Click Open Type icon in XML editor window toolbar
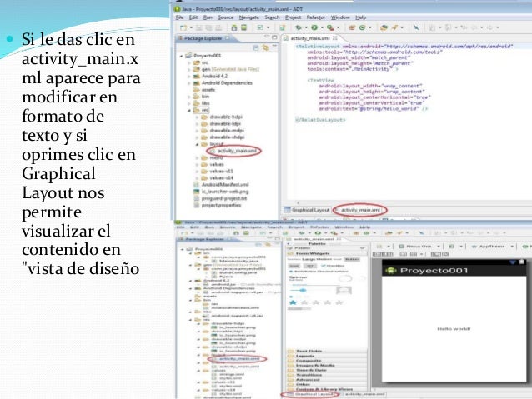 [x=384, y=27]
